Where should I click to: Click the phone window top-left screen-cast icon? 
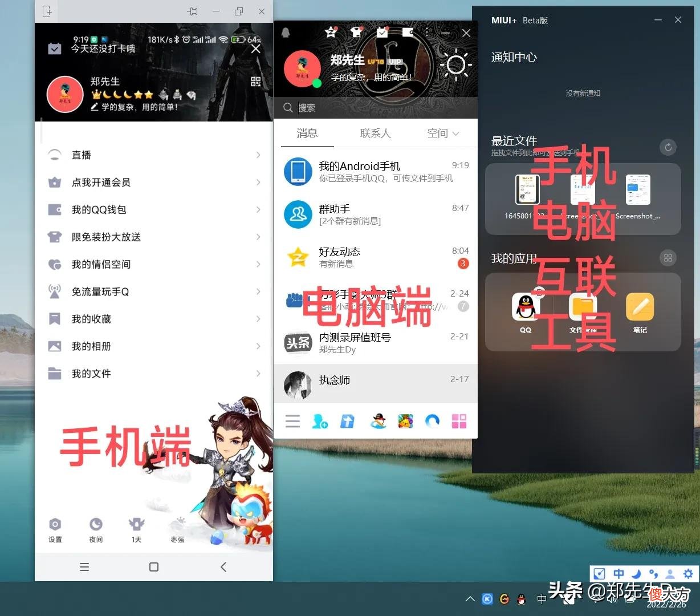click(x=47, y=11)
